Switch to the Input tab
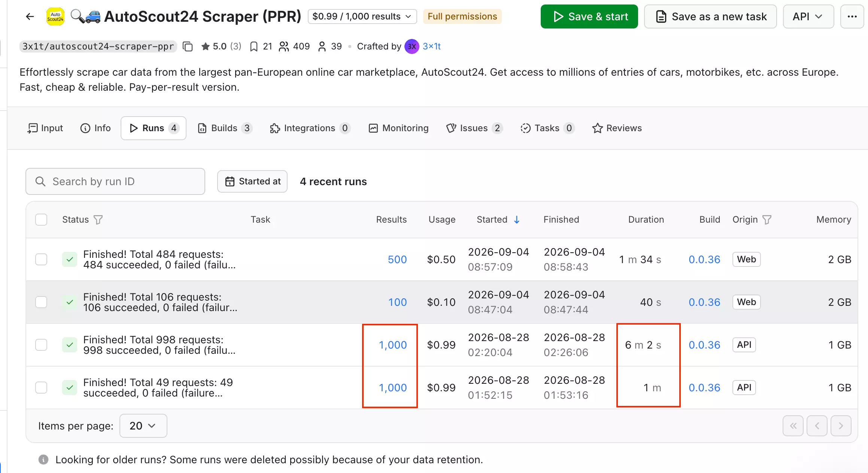 (x=45, y=128)
